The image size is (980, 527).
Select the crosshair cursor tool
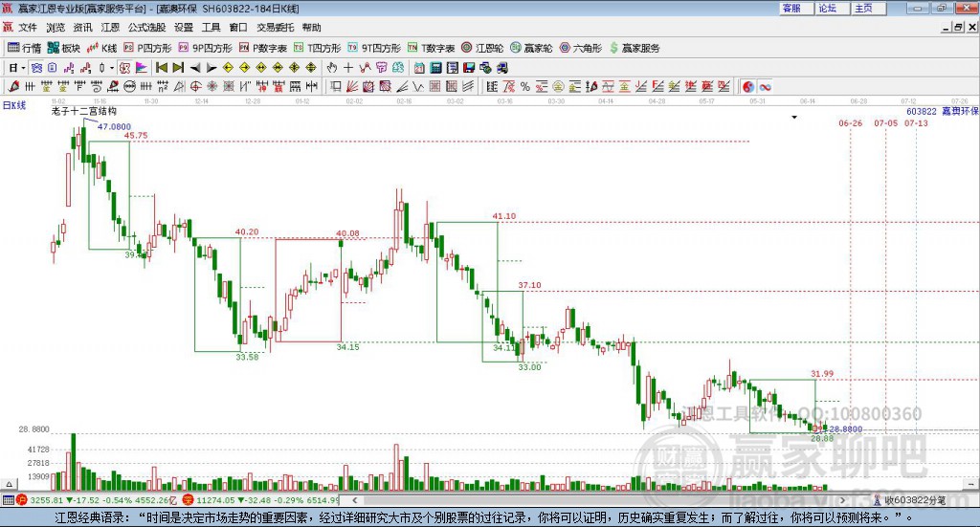(x=348, y=68)
